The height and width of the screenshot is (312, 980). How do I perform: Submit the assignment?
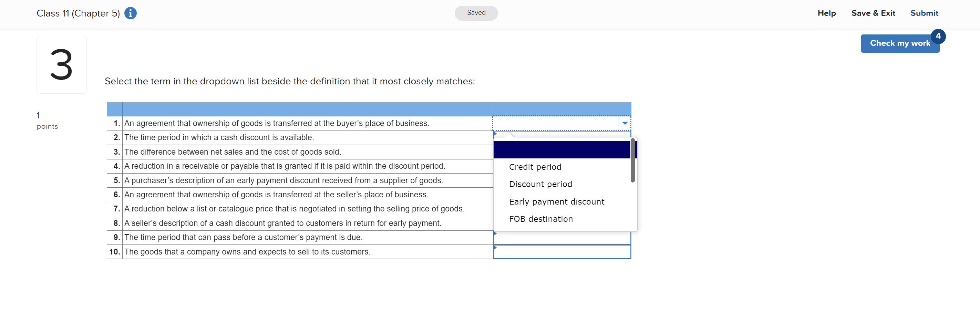pos(924,13)
